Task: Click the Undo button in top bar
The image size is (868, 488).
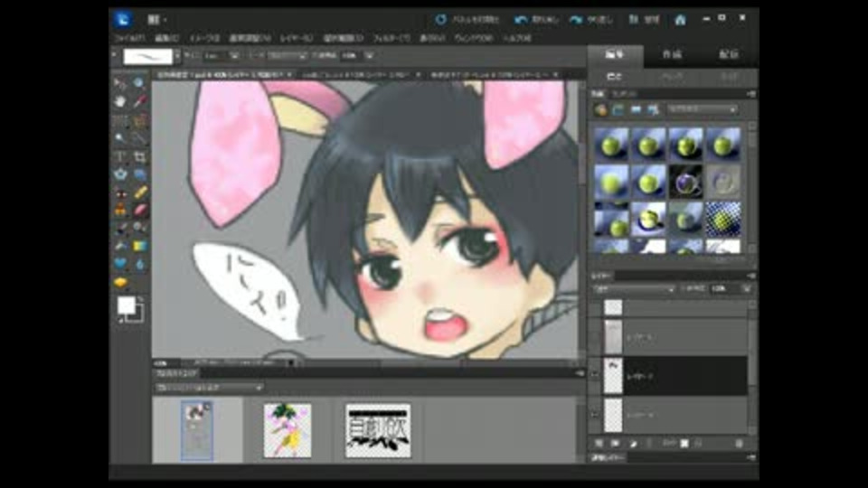Action: coord(536,20)
